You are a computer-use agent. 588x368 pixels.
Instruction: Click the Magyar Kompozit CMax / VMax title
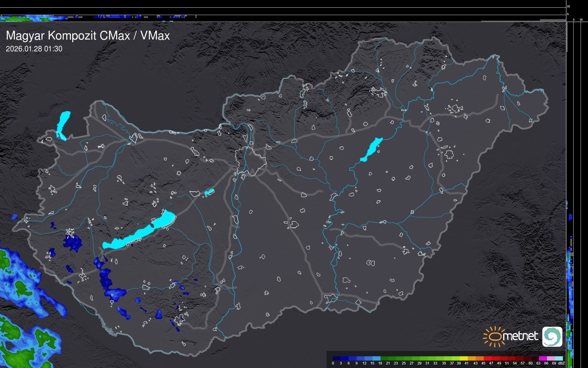[88, 36]
